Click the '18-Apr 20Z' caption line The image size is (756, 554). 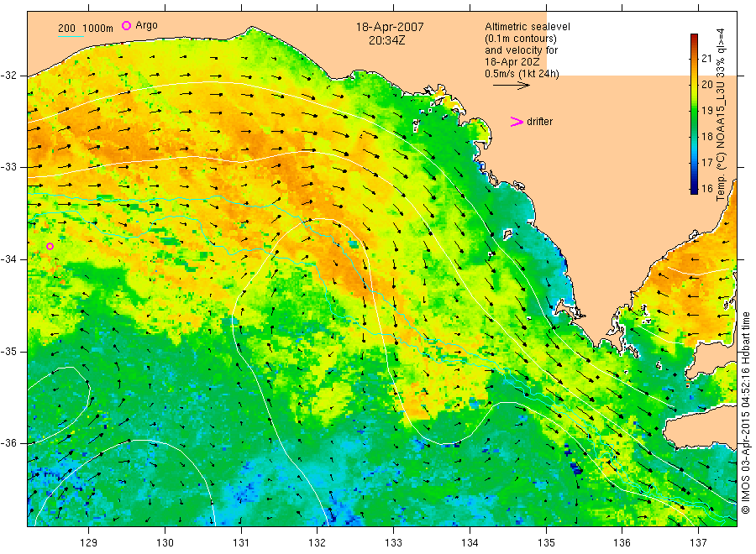[x=512, y=62]
